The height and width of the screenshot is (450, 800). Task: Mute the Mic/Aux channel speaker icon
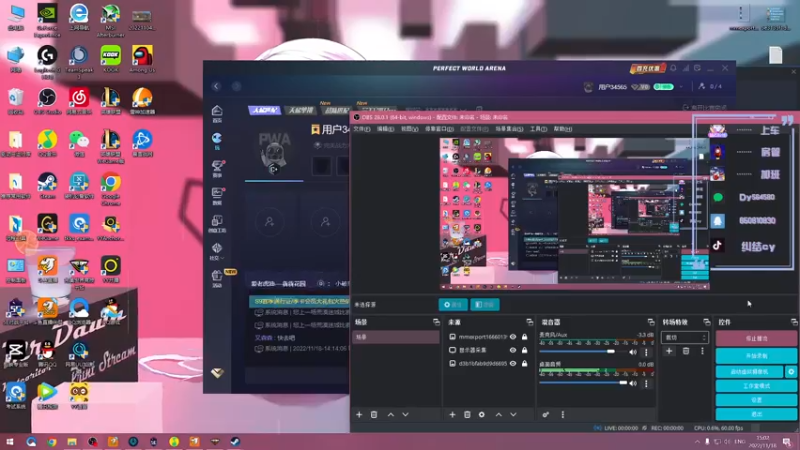(x=633, y=352)
